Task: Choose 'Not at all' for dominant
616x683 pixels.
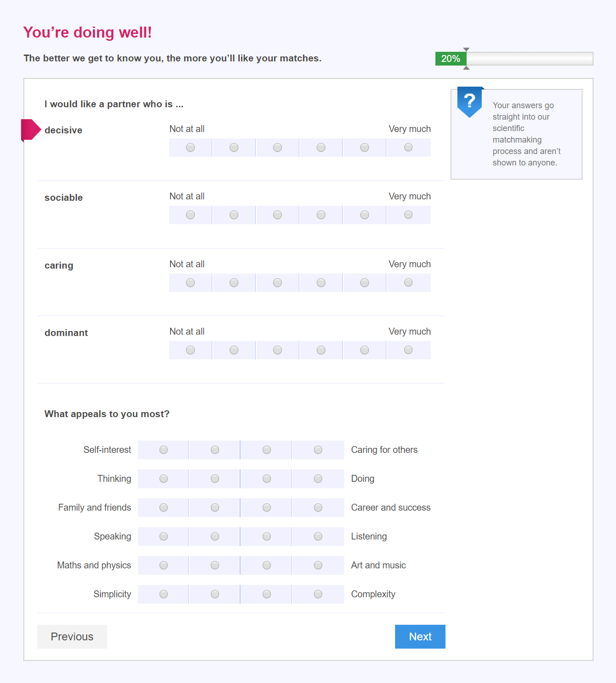Action: coord(190,350)
